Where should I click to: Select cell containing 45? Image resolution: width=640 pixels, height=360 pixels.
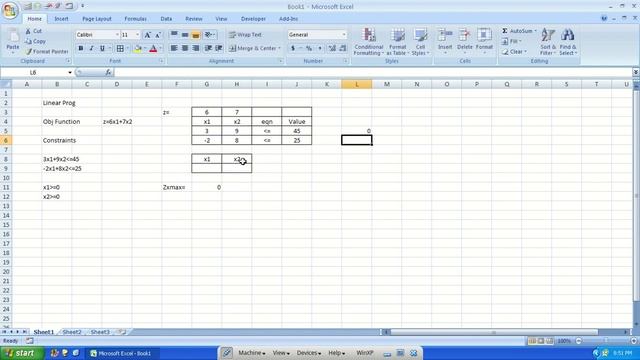click(297, 131)
